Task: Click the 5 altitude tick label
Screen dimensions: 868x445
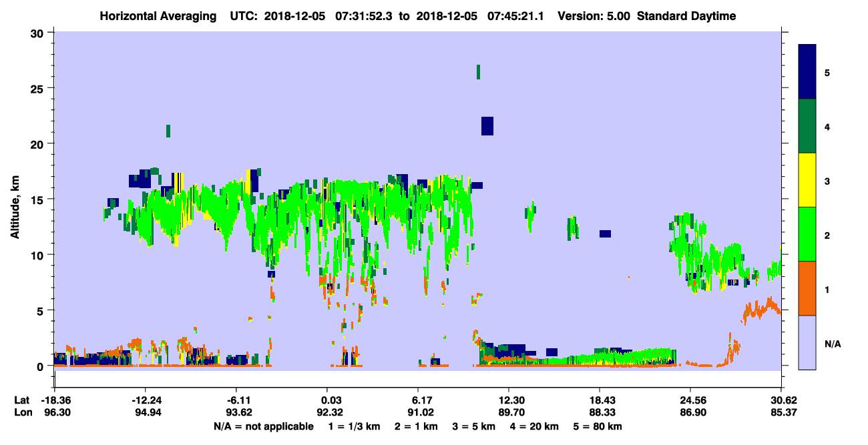Action: coord(42,310)
